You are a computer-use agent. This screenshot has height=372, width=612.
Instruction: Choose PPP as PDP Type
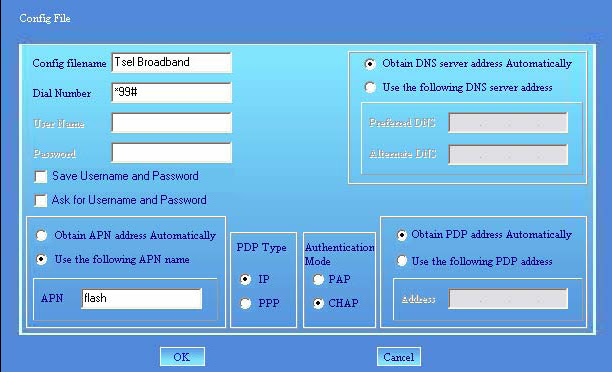click(x=246, y=303)
